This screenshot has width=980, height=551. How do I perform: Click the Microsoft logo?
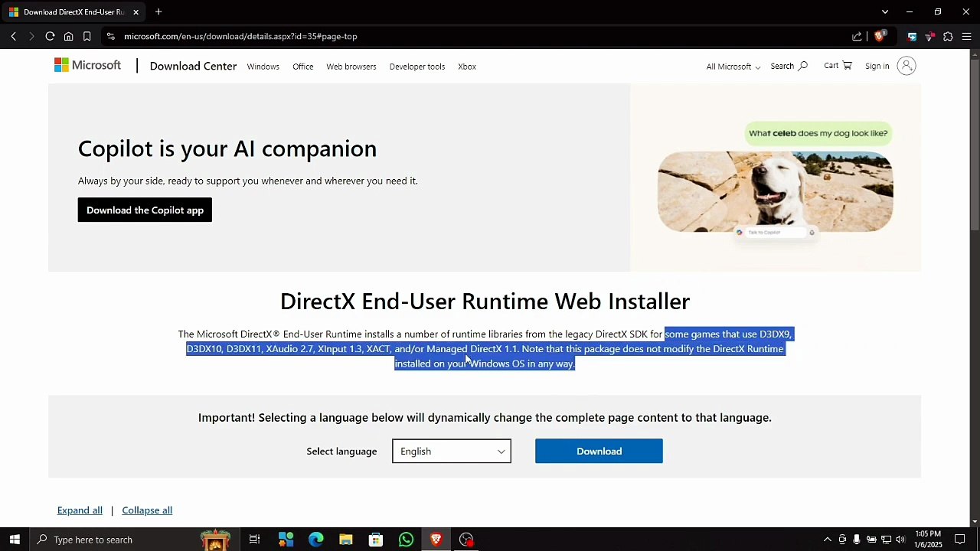point(87,66)
